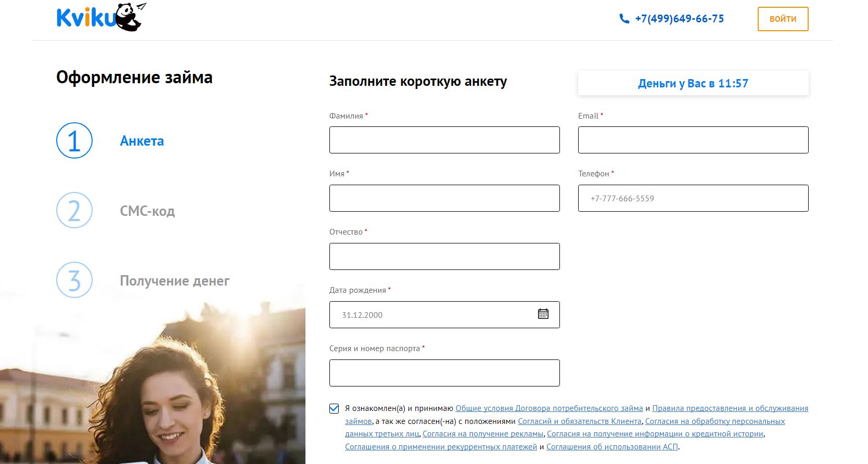Click the Деньги у Вас в 11:57 banner
Image resolution: width=868 pixels, height=464 pixels.
click(x=693, y=83)
